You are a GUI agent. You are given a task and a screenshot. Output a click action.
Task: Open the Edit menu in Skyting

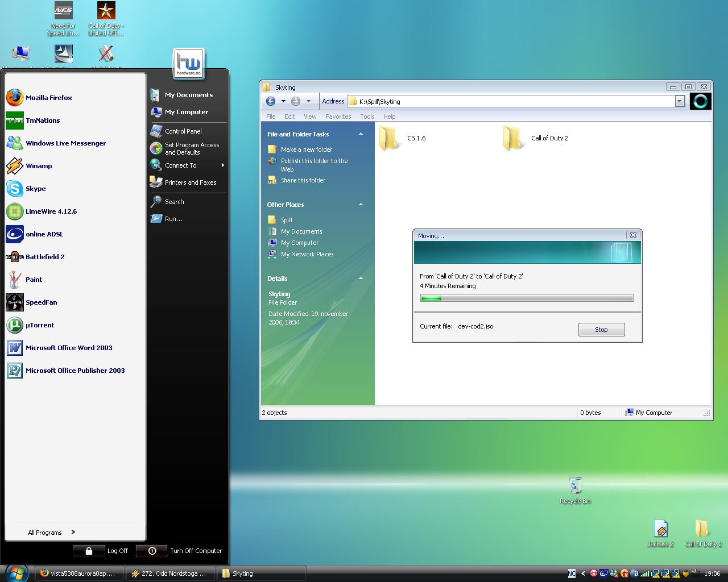(289, 117)
